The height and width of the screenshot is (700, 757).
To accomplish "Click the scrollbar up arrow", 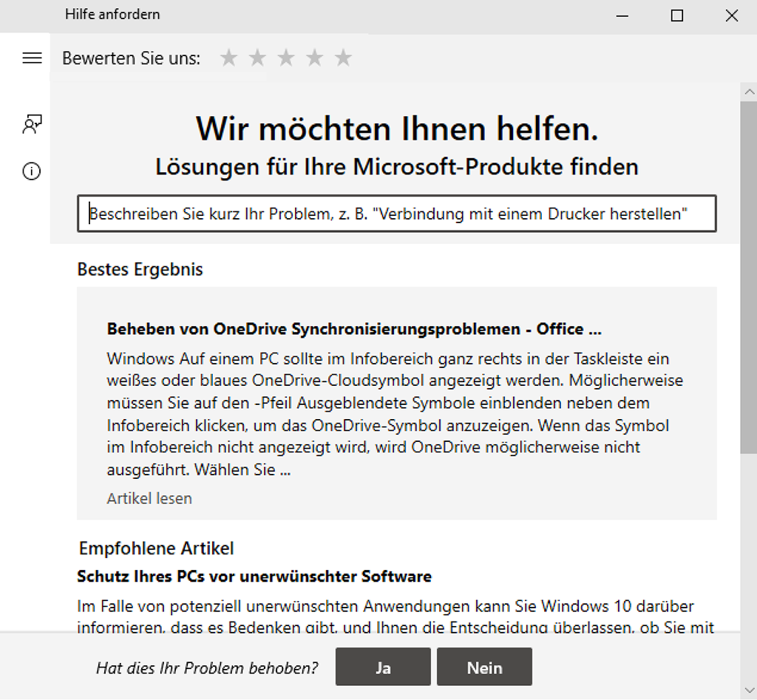I will 749,92.
